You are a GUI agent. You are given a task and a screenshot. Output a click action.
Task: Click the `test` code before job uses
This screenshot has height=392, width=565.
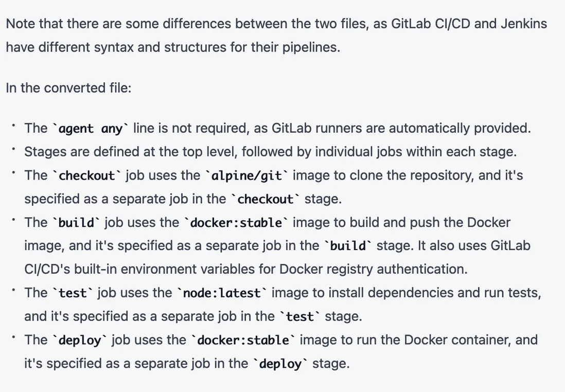(73, 293)
